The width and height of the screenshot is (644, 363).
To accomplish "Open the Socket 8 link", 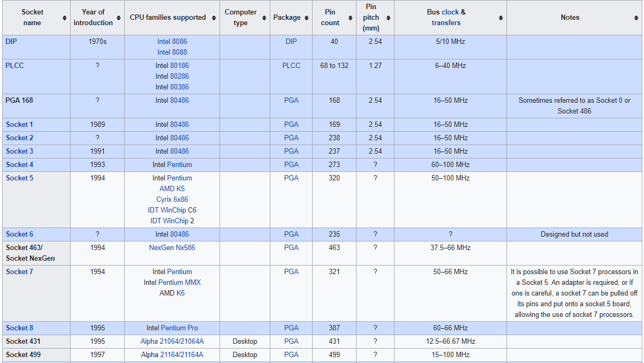I will 19,328.
